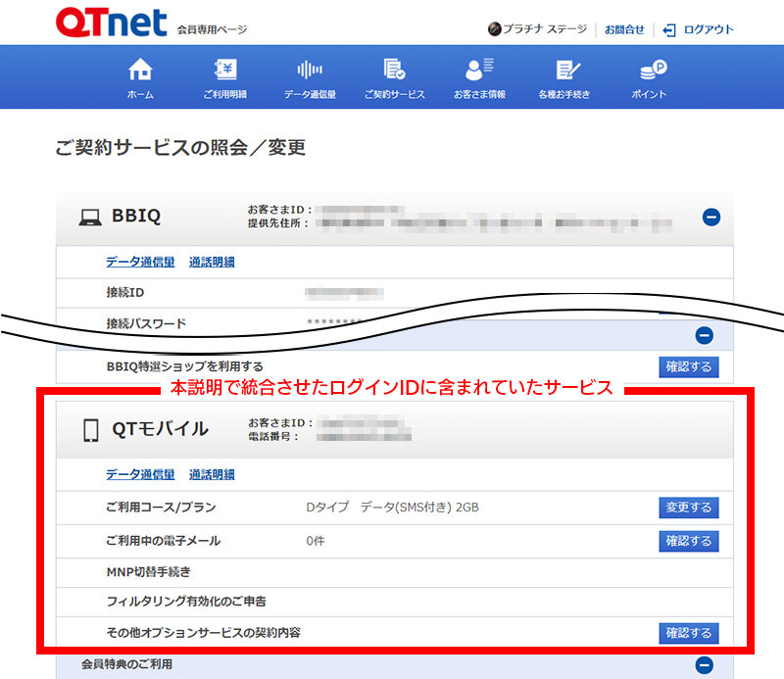Click 確認する for BBIQ特選ショップ
Image resolution: width=784 pixels, height=679 pixels.
[x=689, y=366]
